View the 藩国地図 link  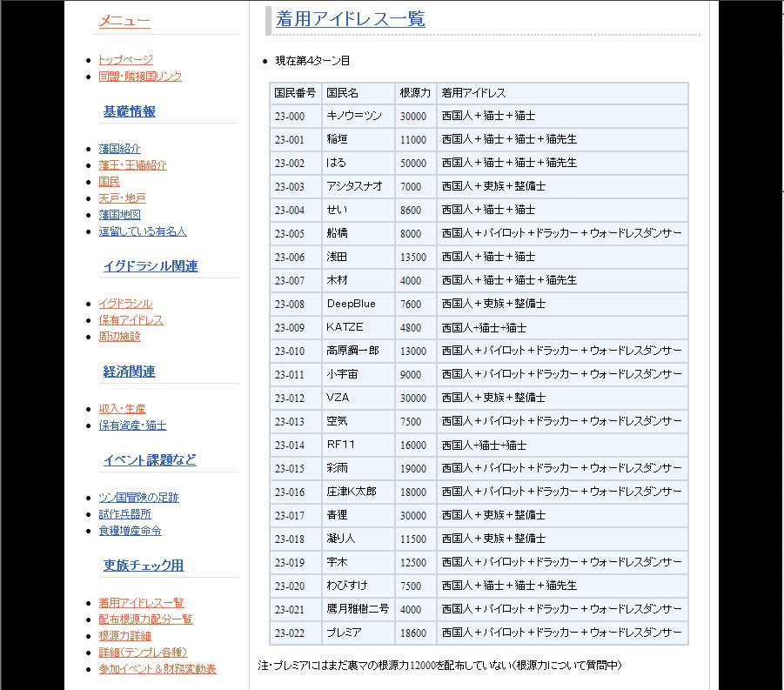[x=119, y=215]
